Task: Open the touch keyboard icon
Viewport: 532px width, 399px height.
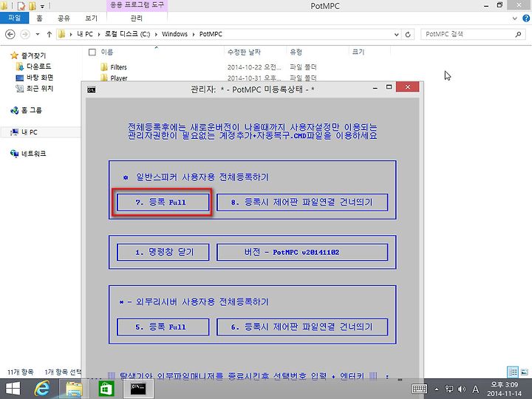Action: point(420,389)
